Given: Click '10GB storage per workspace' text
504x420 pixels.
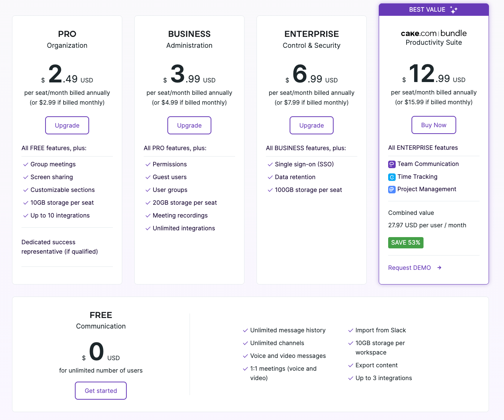Looking at the screenshot, I should click(380, 348).
